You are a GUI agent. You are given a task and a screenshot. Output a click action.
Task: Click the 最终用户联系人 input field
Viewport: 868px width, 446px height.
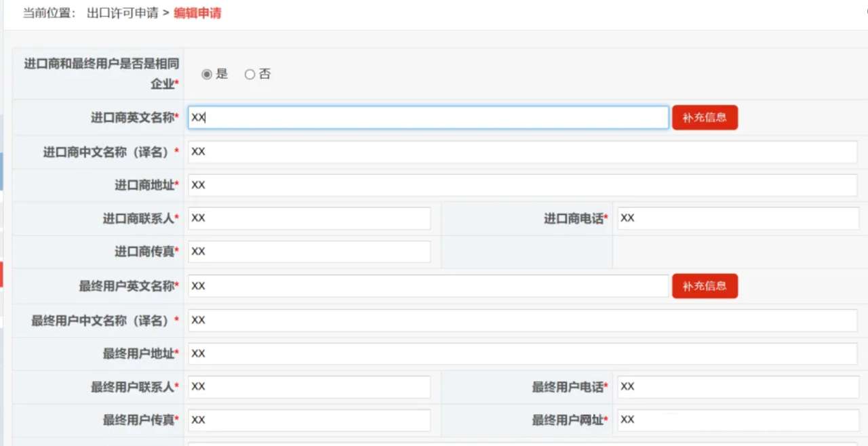[x=309, y=386]
